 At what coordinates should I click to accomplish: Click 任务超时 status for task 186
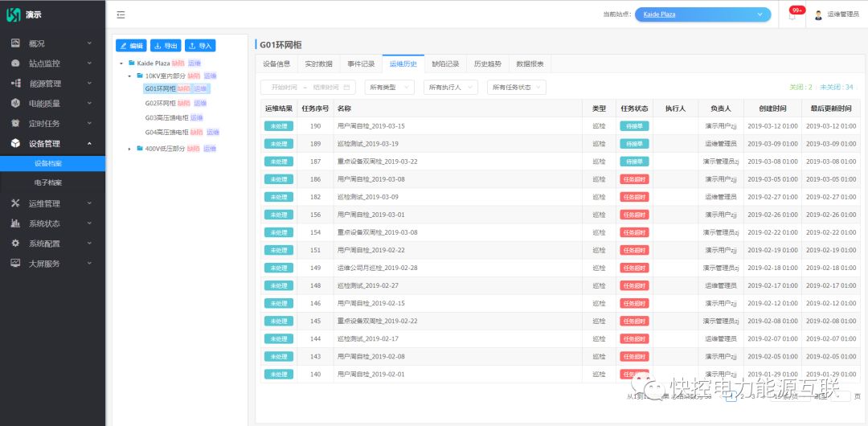click(634, 179)
